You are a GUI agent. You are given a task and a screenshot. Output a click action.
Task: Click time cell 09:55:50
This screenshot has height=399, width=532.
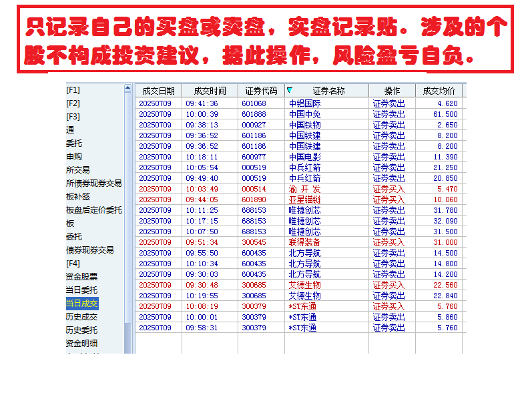202,253
